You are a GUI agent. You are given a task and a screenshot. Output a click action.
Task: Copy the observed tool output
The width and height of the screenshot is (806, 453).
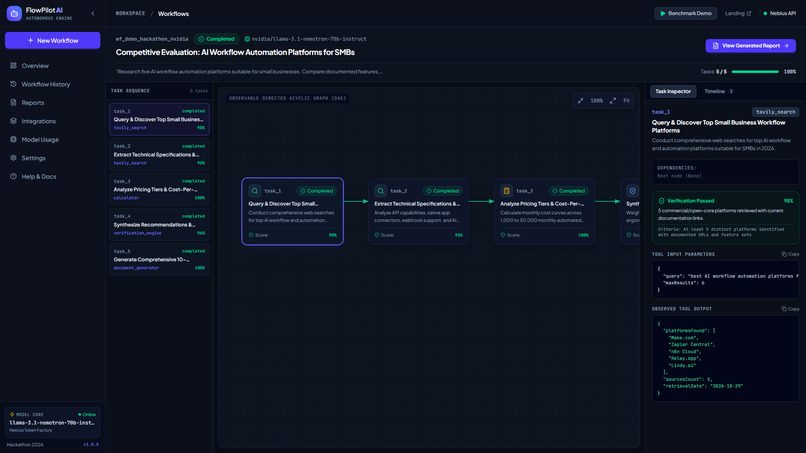click(790, 309)
